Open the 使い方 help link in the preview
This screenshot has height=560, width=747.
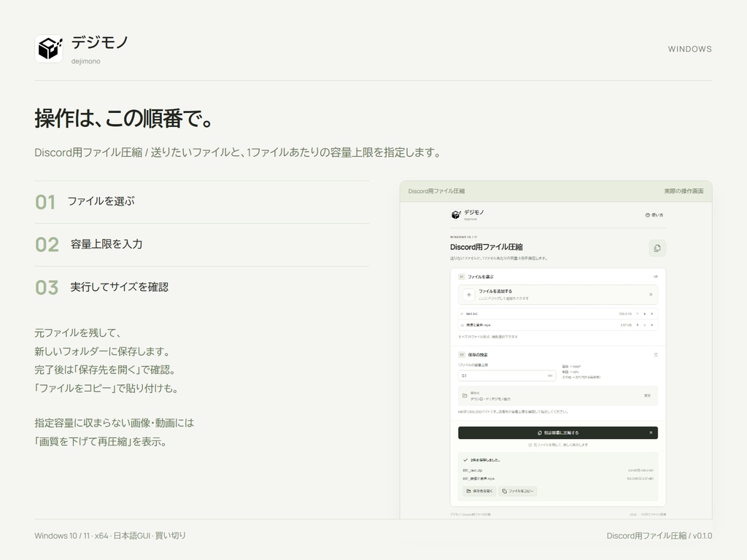click(654, 215)
